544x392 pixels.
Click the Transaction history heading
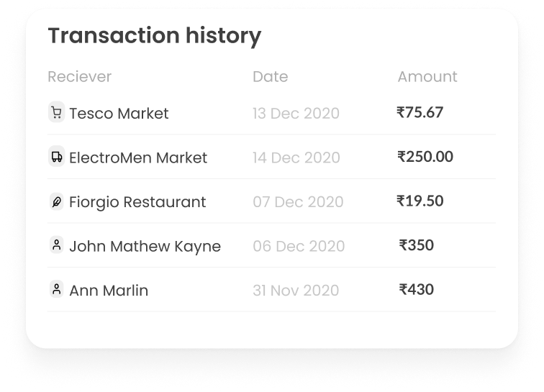coord(154,36)
